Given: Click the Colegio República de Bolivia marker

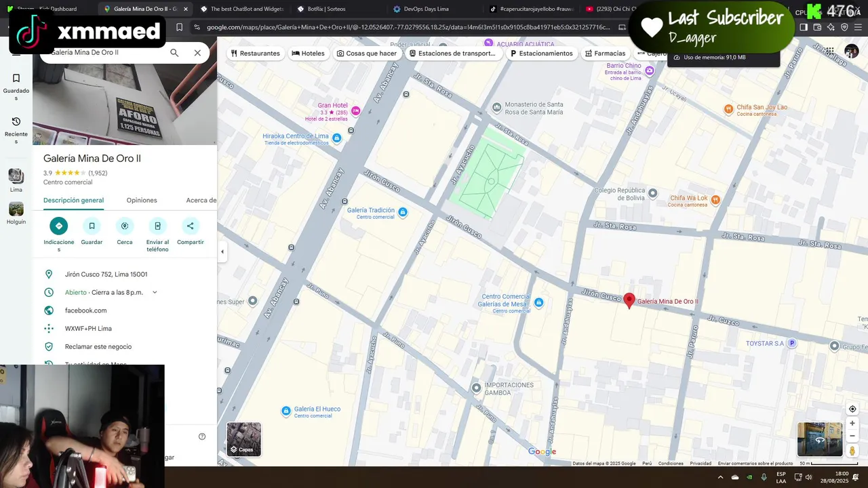Looking at the screenshot, I should (652, 193).
